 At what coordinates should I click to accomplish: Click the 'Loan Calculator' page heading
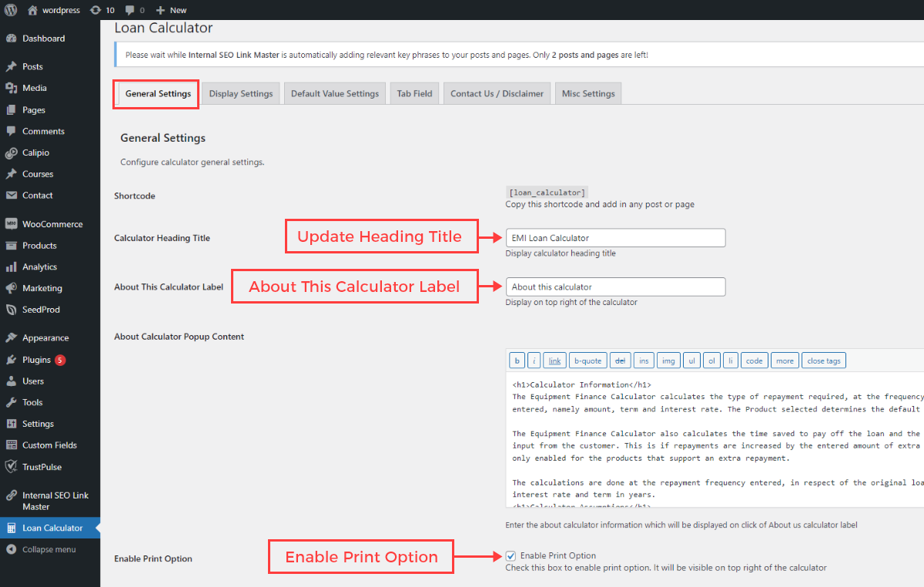click(x=163, y=28)
